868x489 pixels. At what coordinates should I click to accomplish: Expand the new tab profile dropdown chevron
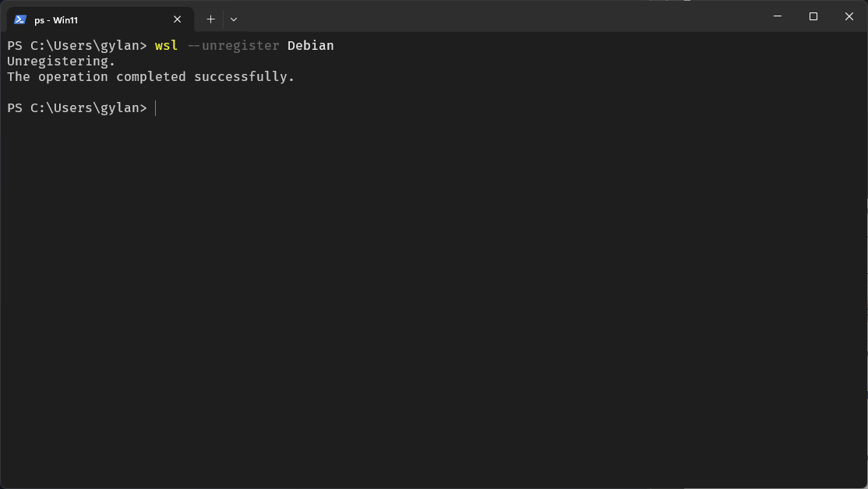pyautogui.click(x=234, y=19)
